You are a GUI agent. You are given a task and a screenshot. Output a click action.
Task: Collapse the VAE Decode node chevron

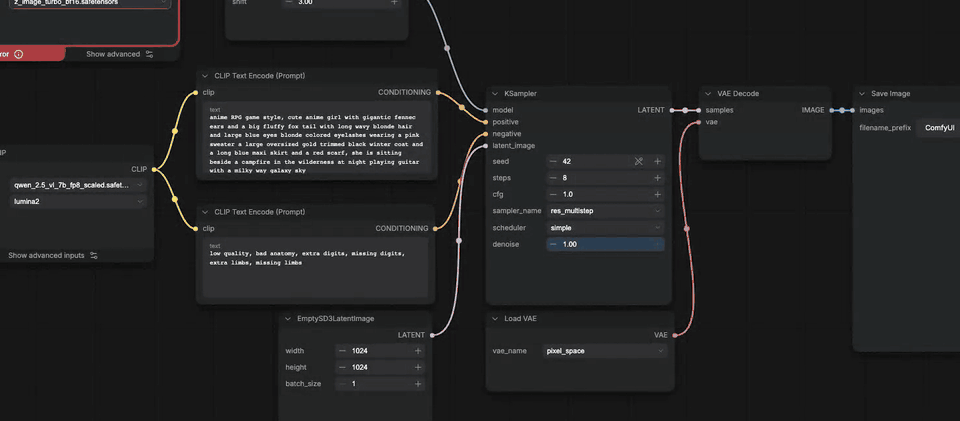(x=708, y=94)
